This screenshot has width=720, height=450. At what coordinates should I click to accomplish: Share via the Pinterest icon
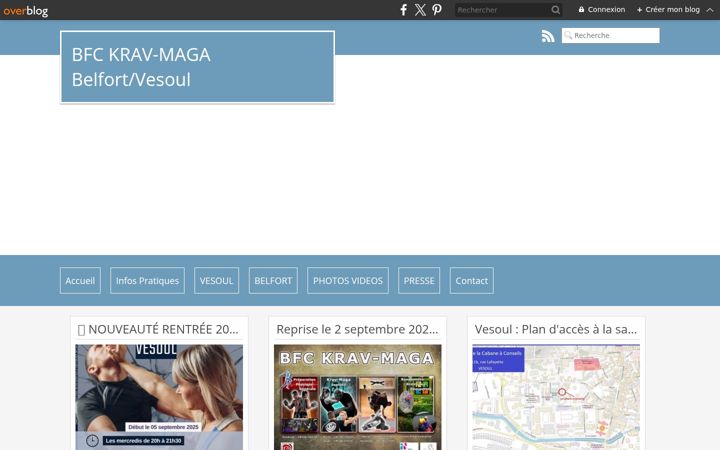point(437,10)
